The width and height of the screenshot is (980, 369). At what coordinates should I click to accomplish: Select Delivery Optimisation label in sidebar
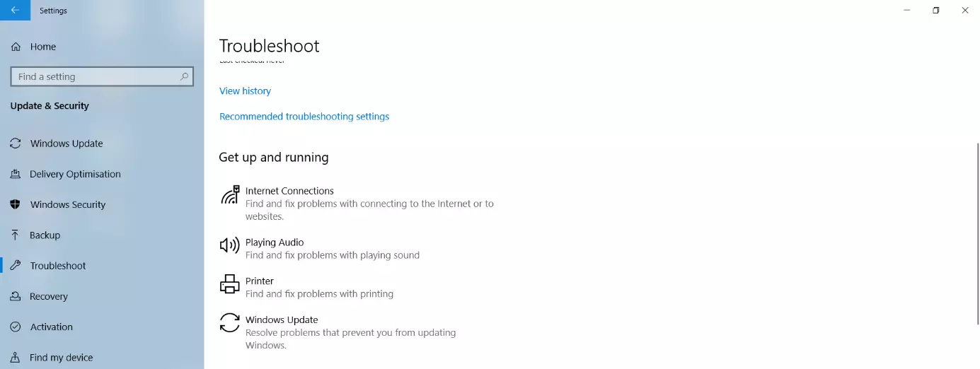click(75, 174)
